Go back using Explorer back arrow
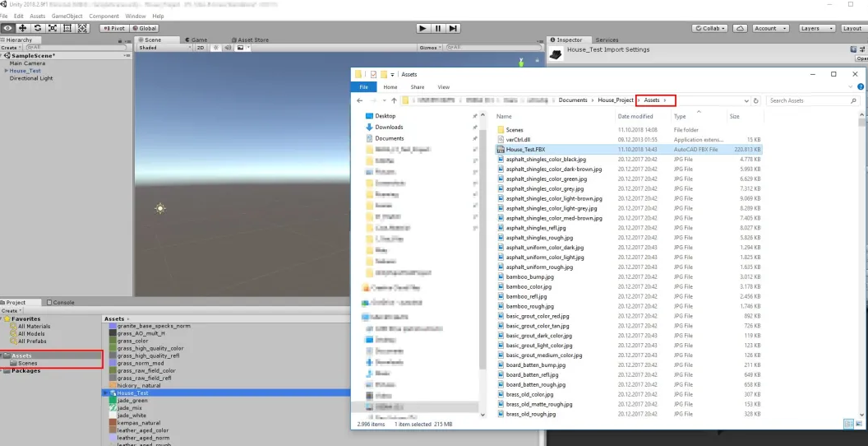 (360, 101)
